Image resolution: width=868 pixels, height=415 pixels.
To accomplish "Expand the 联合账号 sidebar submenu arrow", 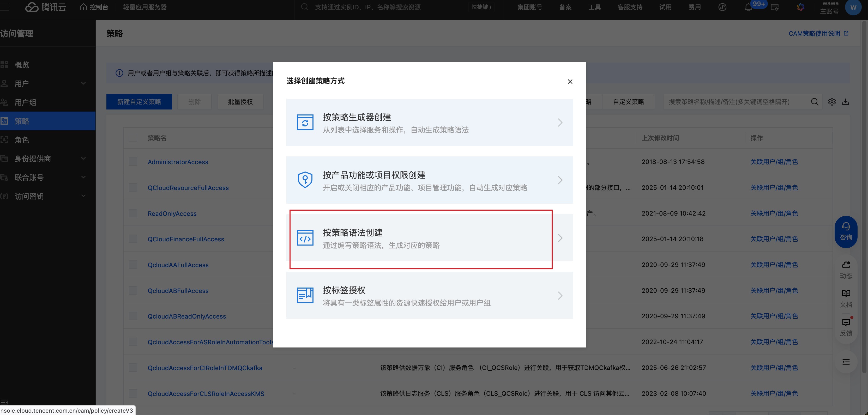I will [83, 177].
